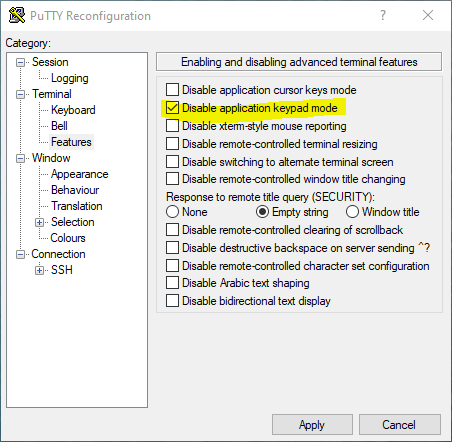This screenshot has height=442, width=452.
Task: Expand the Selection tree node
Action: [39, 222]
